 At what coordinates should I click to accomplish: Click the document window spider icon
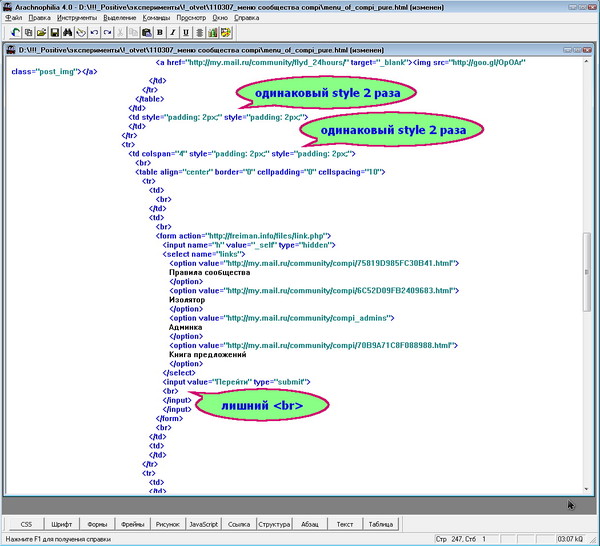[x=11, y=50]
